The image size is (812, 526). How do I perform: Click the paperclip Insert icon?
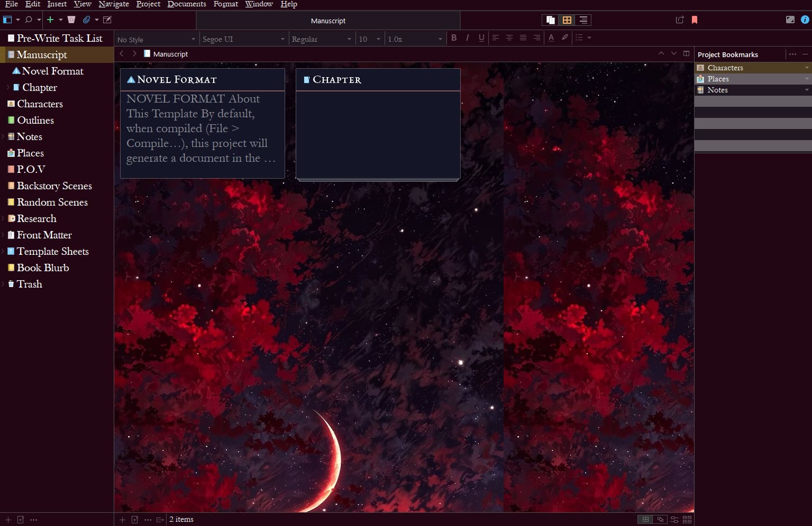87,20
